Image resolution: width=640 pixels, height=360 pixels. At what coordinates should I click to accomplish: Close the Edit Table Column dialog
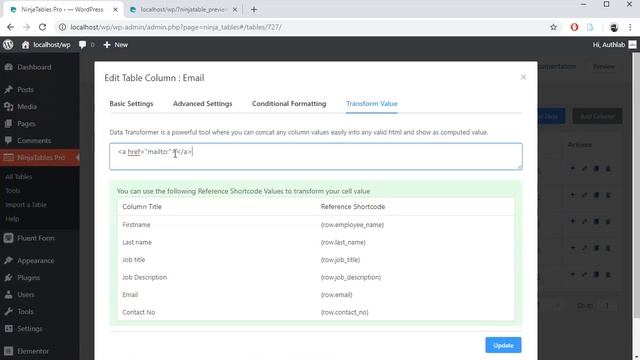pos(523,77)
